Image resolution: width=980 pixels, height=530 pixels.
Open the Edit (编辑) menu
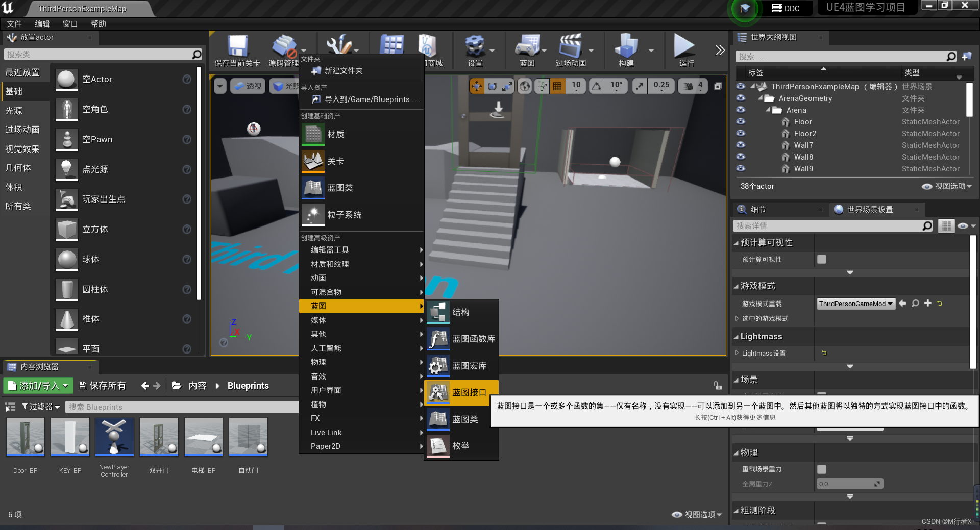pyautogui.click(x=42, y=24)
